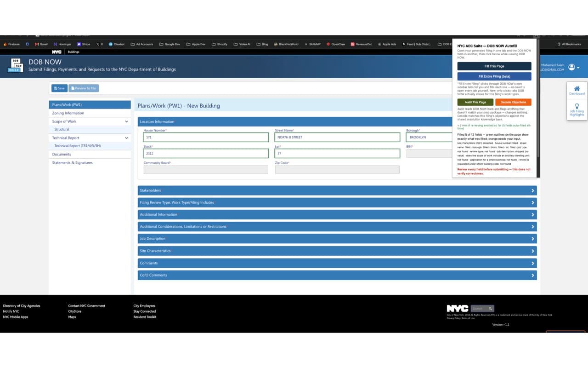Click Fill Entire Filing (beta) button

click(494, 76)
